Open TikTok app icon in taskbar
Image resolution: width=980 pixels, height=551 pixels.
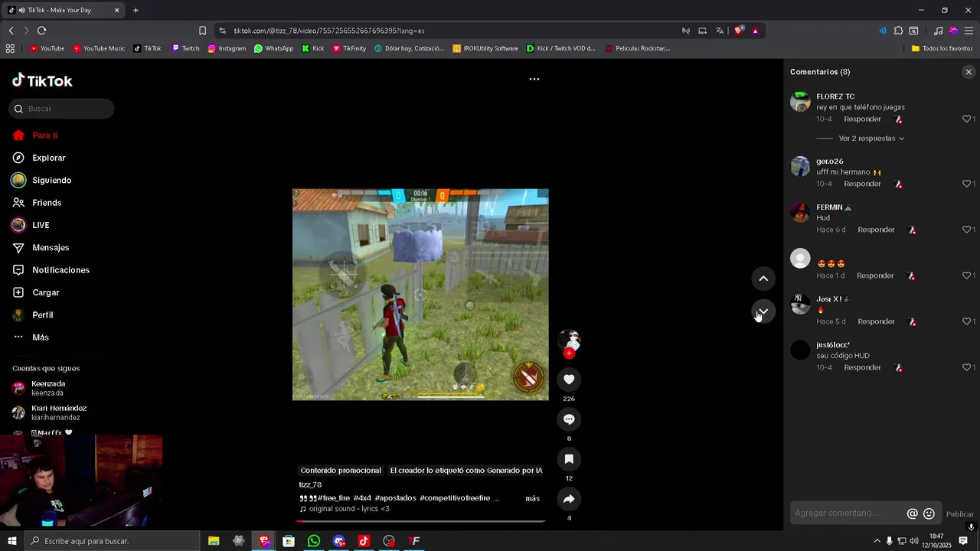pyautogui.click(x=364, y=541)
